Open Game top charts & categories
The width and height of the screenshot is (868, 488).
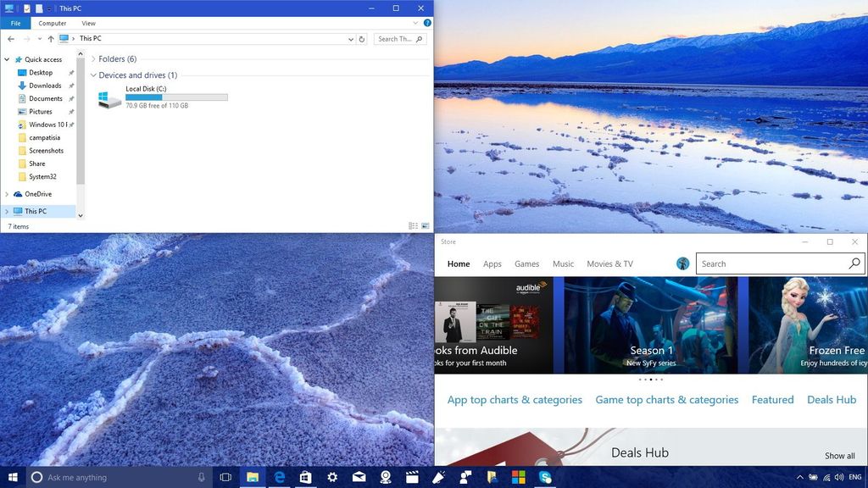(666, 399)
